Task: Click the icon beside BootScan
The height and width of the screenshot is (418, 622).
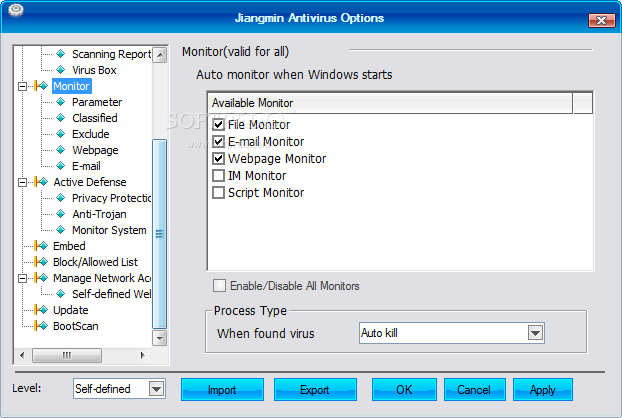Action: pos(41,326)
